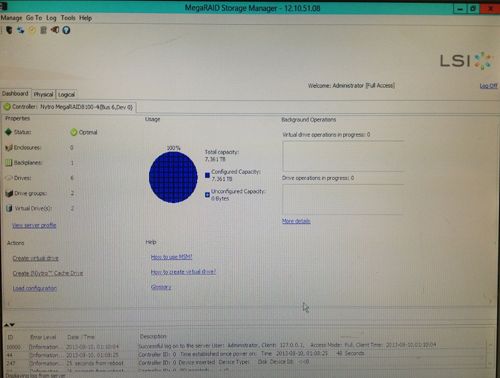This screenshot has width=500, height=378.
Task: Open Help via blue question-mark icon
Action: (66, 30)
